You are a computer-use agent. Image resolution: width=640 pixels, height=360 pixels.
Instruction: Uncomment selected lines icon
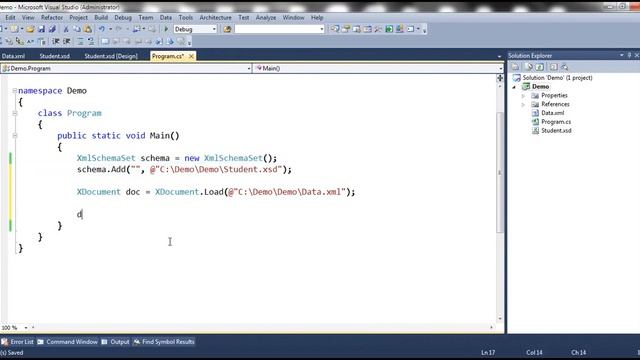[91, 41]
